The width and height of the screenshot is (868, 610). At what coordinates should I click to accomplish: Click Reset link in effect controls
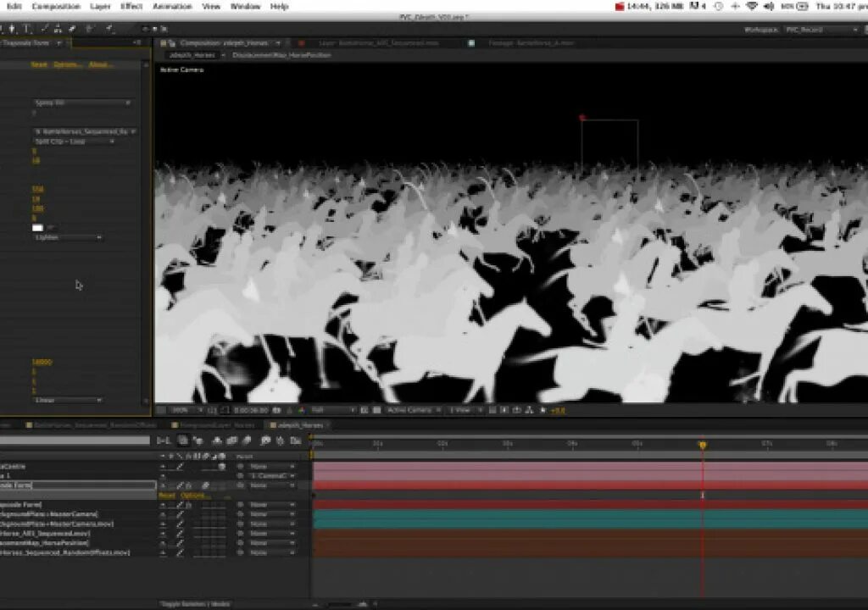coord(39,64)
